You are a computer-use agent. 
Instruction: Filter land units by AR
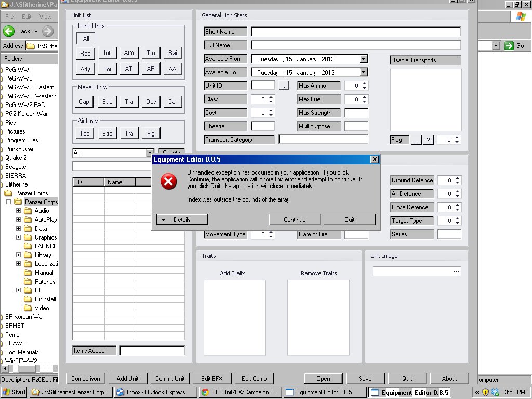point(151,69)
